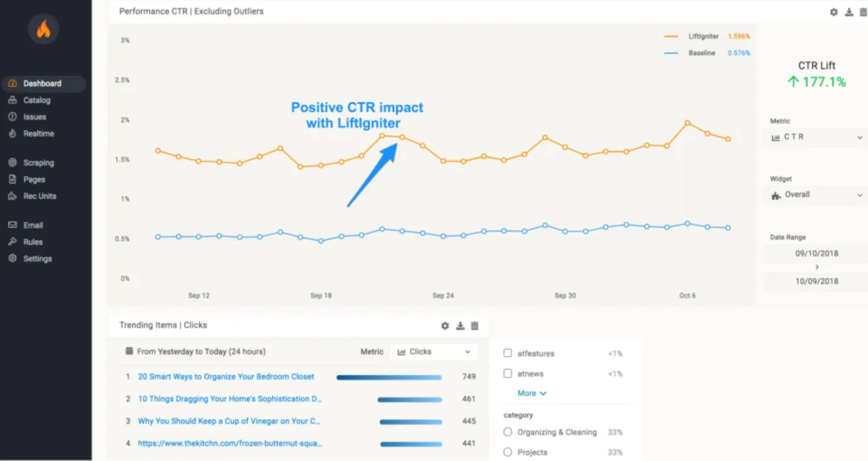868x461 pixels.
Task: Open Trending Items settings gear
Action: [445, 326]
